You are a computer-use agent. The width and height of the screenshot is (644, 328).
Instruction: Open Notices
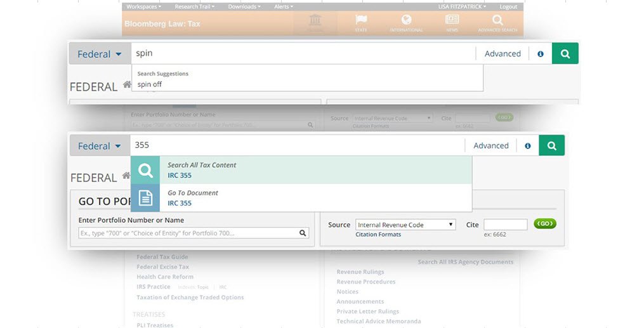[x=348, y=291]
